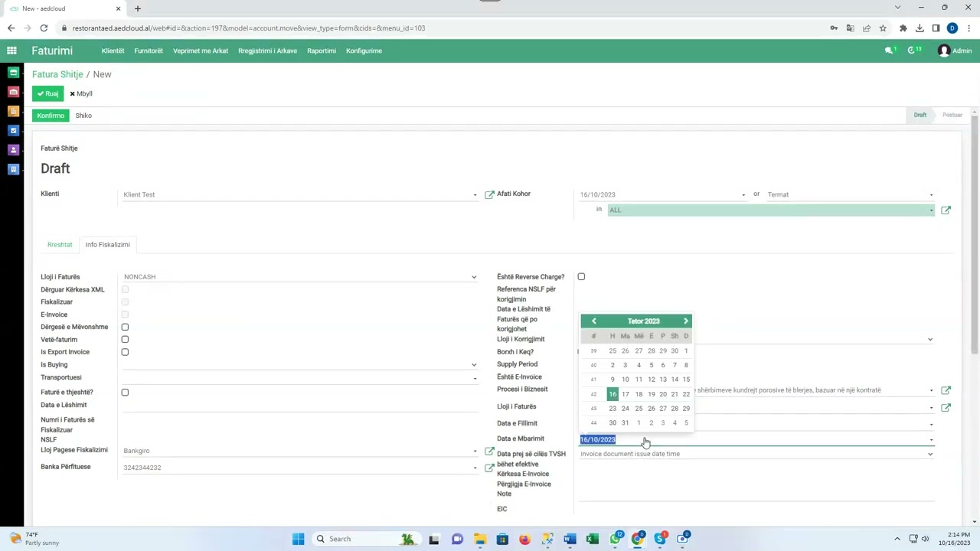Click the Data e Mbarimit date field
Viewport: 980px width, 551px height.
coord(756,439)
